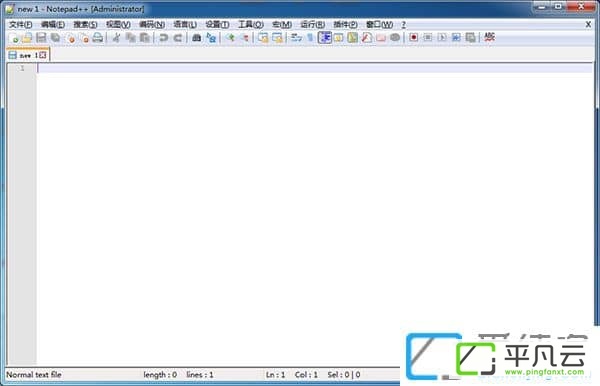The width and height of the screenshot is (600, 386).
Task: Click "Ln : 1" in the status bar
Action: click(276, 375)
